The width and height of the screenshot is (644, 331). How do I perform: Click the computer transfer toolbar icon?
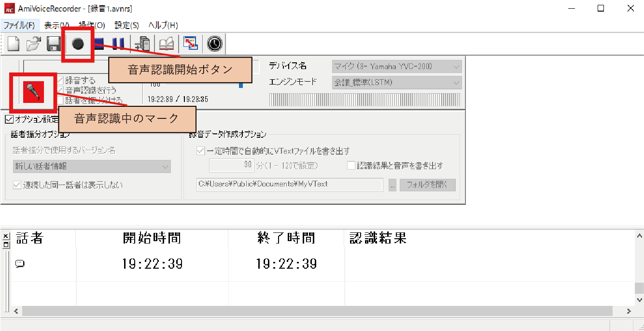[x=142, y=44]
